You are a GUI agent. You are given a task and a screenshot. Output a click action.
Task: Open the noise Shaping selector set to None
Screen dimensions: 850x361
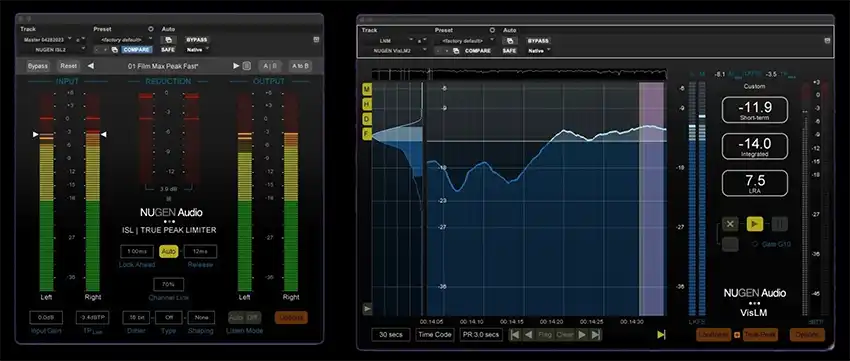(x=201, y=317)
